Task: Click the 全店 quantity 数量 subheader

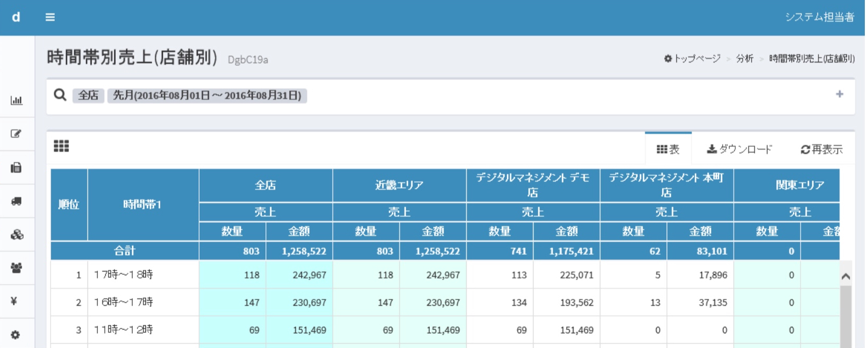Action: [x=232, y=232]
